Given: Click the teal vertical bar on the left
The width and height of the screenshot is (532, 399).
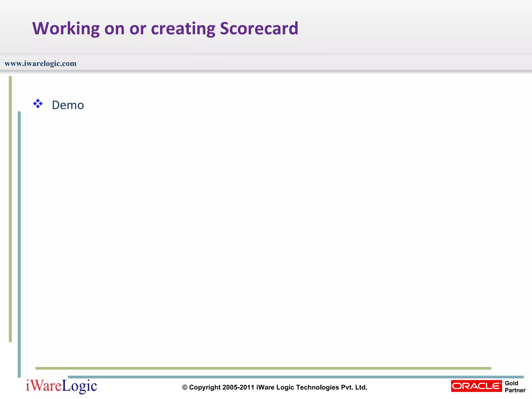Looking at the screenshot, I should coord(19,244).
